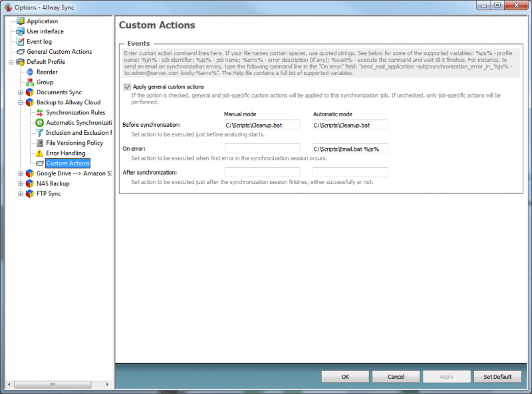Open Inclusion and Exclusion Filters

(78, 133)
